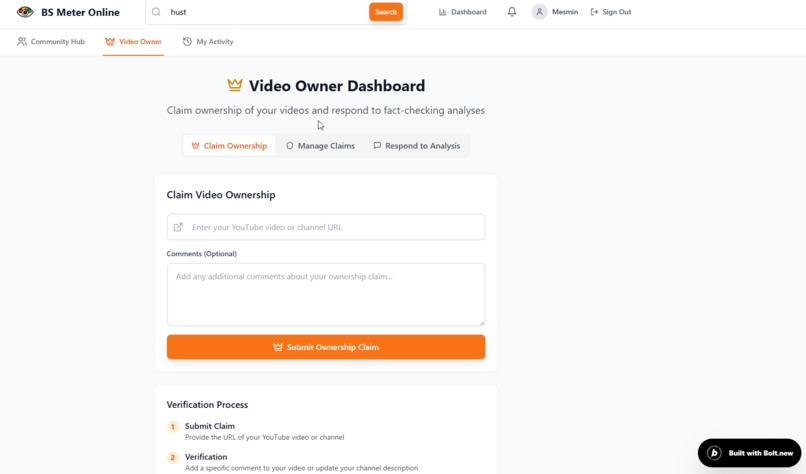Viewport: 806px width, 474px height.
Task: Click the 'Comments (Optional)' label
Action: [x=202, y=254]
